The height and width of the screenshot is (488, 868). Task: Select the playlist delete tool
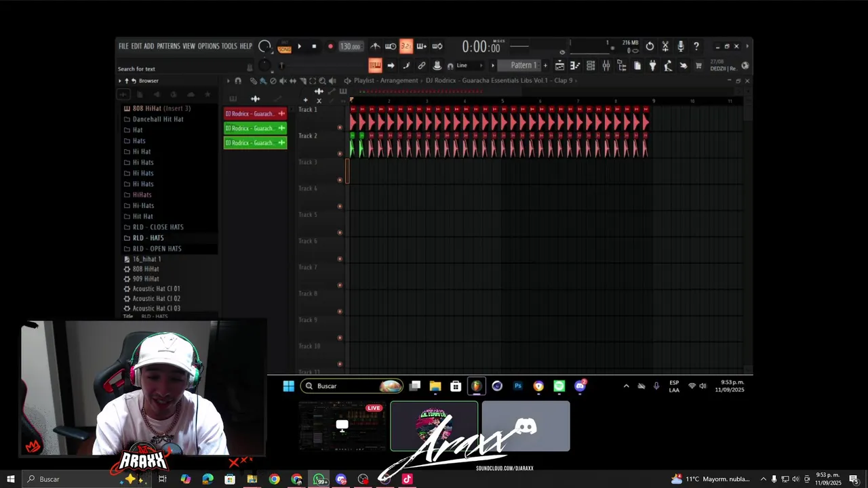(273, 81)
